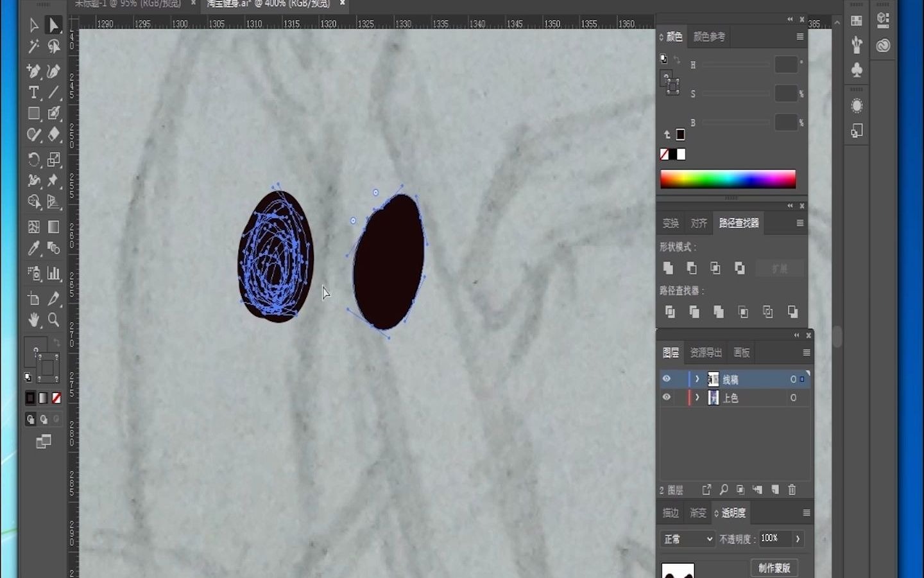Switch to the 颜色参考 tab
The height and width of the screenshot is (578, 924).
(x=709, y=37)
